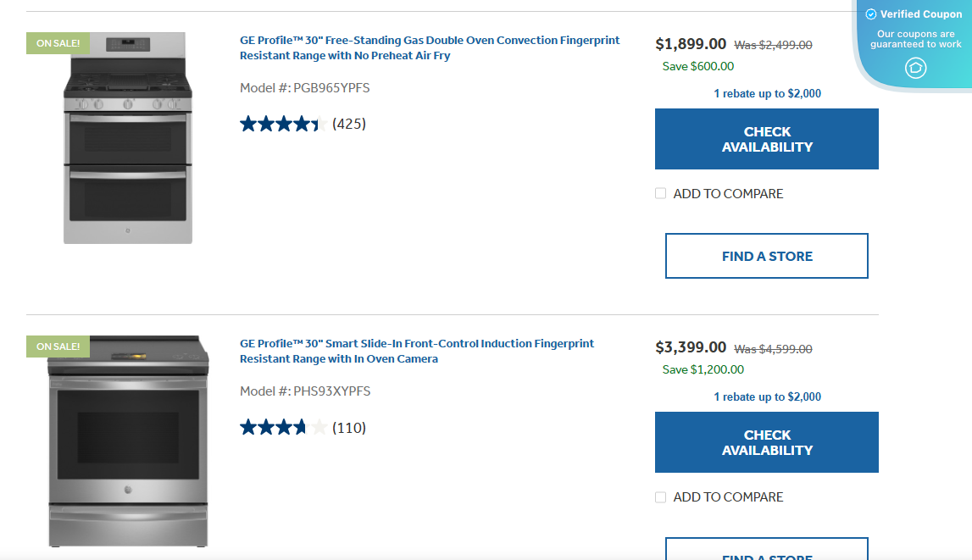Viewport: 972px width, 560px height.
Task: Open the 110 reviews count
Action: (x=349, y=428)
